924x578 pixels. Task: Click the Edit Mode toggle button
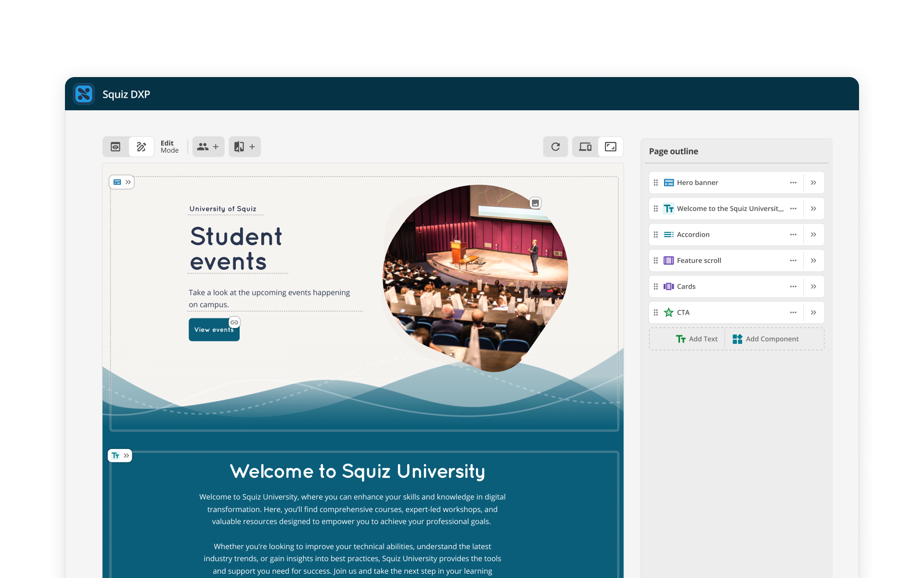point(141,146)
